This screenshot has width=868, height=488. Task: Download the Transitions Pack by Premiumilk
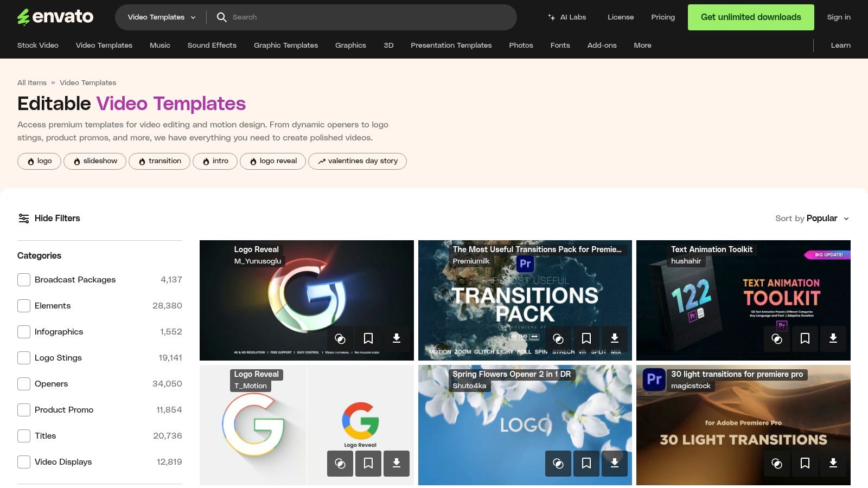[615, 338]
